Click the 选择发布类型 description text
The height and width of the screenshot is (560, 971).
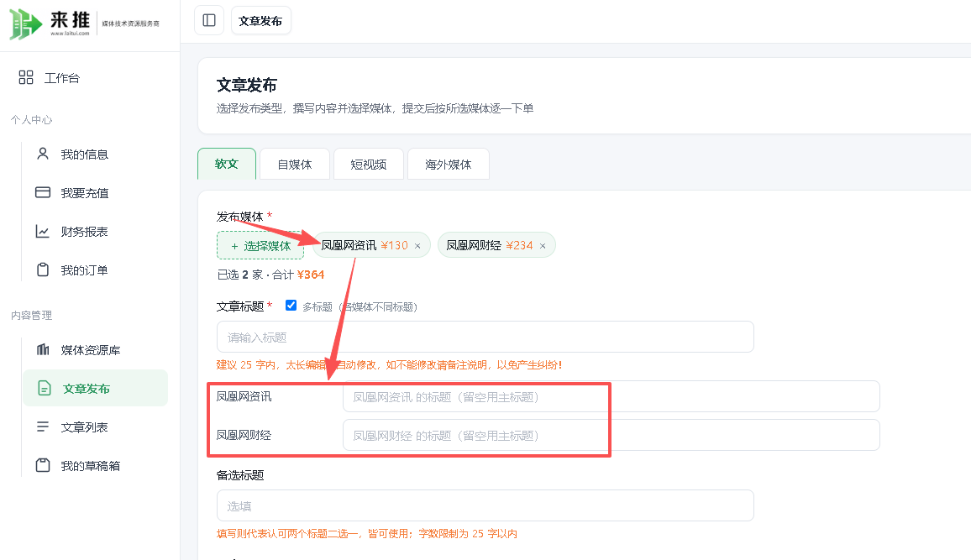[x=375, y=108]
